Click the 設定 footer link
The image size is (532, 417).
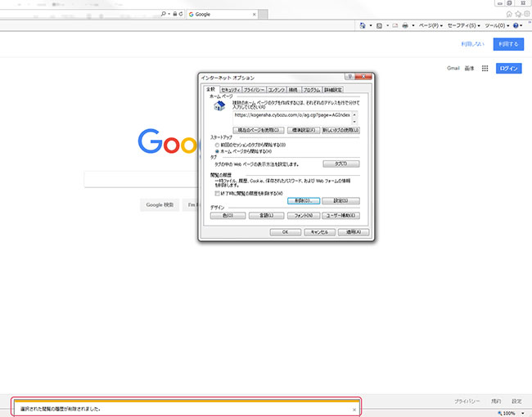(x=516, y=401)
